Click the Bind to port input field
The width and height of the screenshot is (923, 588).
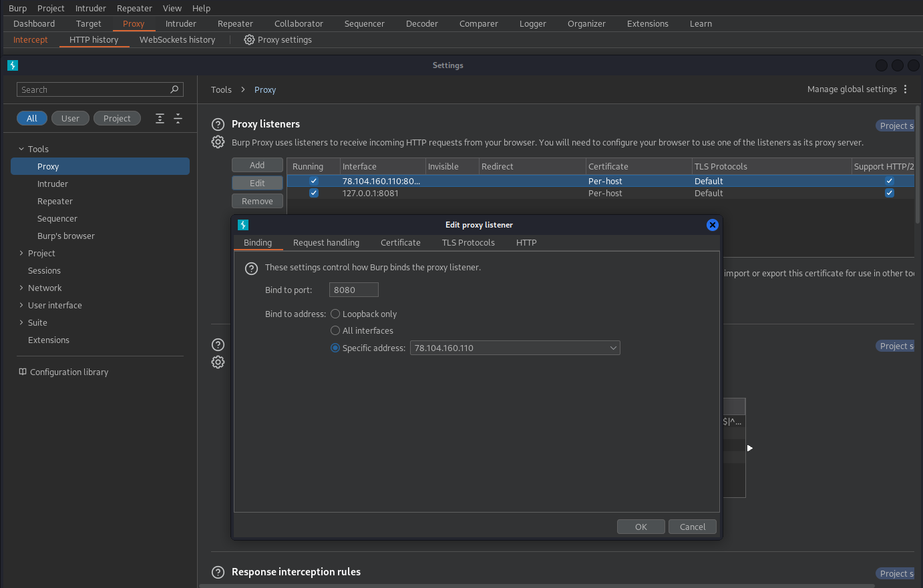click(354, 290)
